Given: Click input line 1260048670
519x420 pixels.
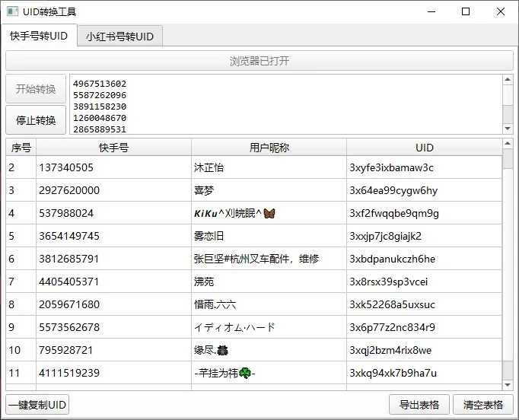Looking at the screenshot, I should pyautogui.click(x=100, y=118).
